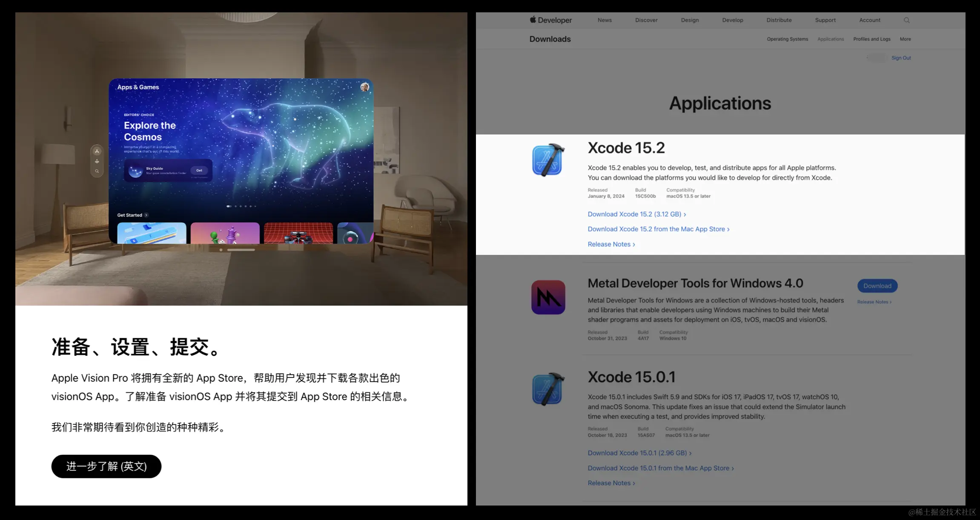Open the Discover menu item
Image resolution: width=980 pixels, height=520 pixels.
[646, 20]
